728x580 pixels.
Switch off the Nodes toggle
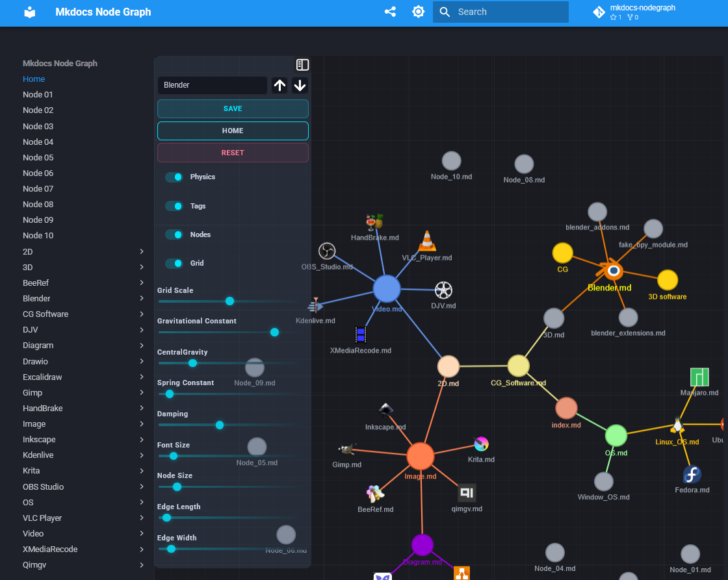[x=175, y=234]
